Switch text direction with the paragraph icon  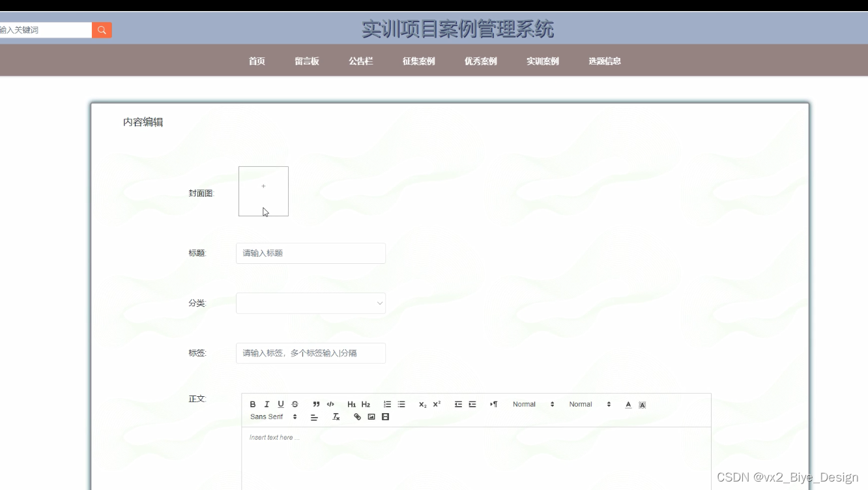(x=494, y=405)
